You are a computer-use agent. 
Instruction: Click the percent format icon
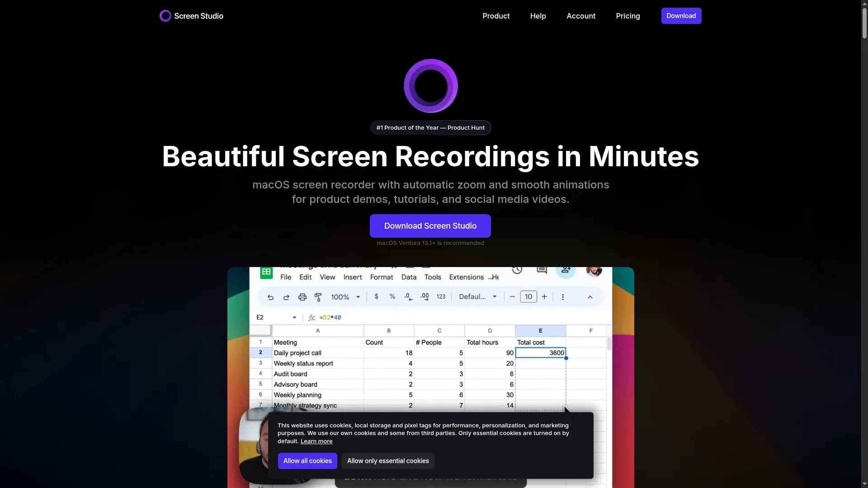coord(392,296)
